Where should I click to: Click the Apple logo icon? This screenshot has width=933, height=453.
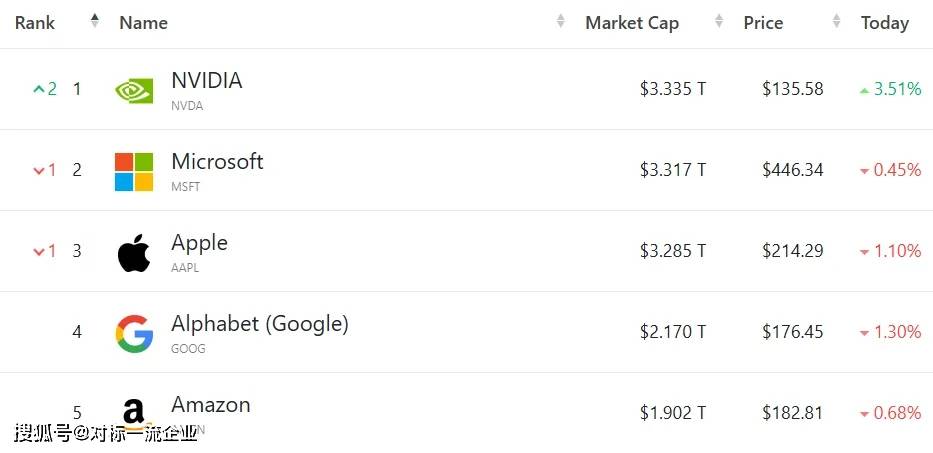coord(134,253)
